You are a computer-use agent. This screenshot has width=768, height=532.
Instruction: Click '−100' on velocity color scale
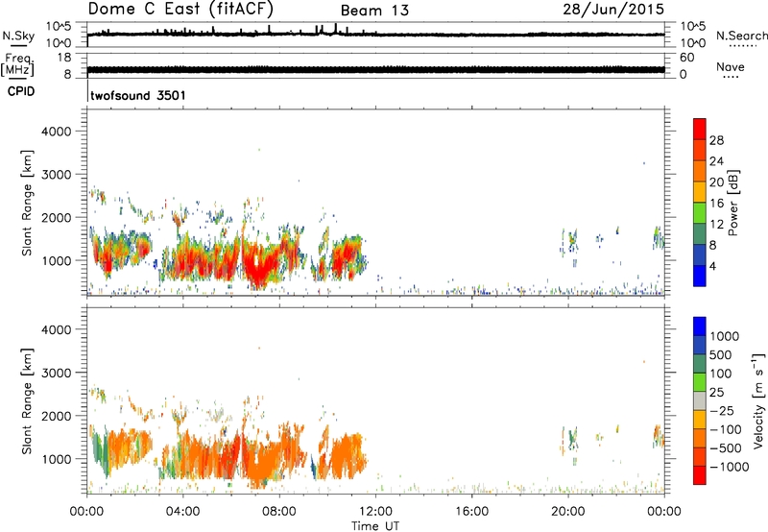(726, 429)
